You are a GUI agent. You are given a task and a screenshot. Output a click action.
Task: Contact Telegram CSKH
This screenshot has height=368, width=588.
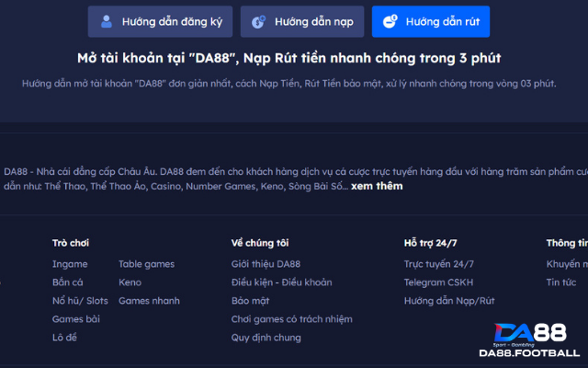click(x=439, y=282)
